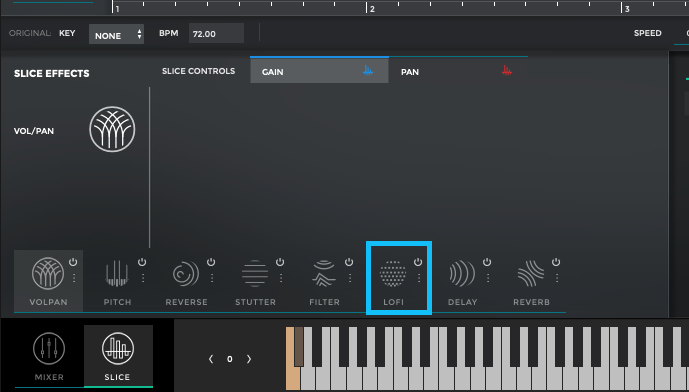This screenshot has height=392, width=689.
Task: Select the LOFI effect icon
Action: [x=393, y=273]
